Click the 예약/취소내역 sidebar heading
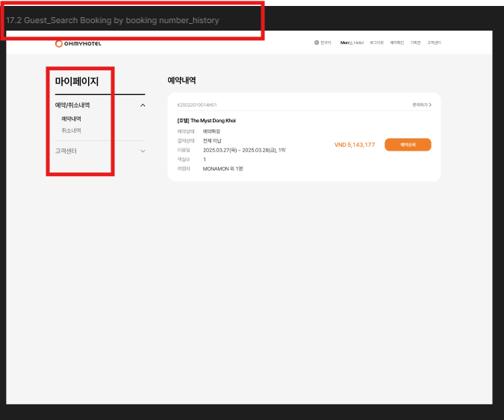The width and height of the screenshot is (504, 420). coord(72,105)
